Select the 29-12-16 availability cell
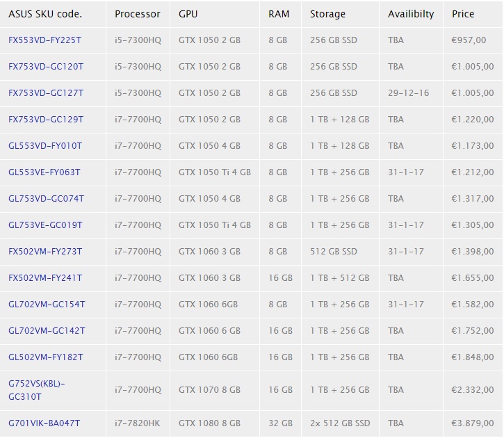The image size is (504, 438). tap(408, 93)
